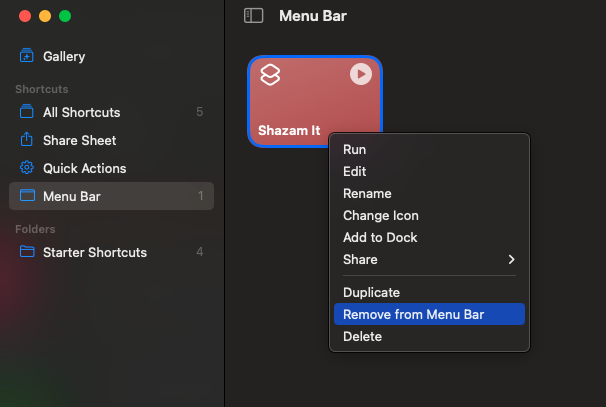Click the All Shortcuts count 5
606x407 pixels.
point(200,112)
